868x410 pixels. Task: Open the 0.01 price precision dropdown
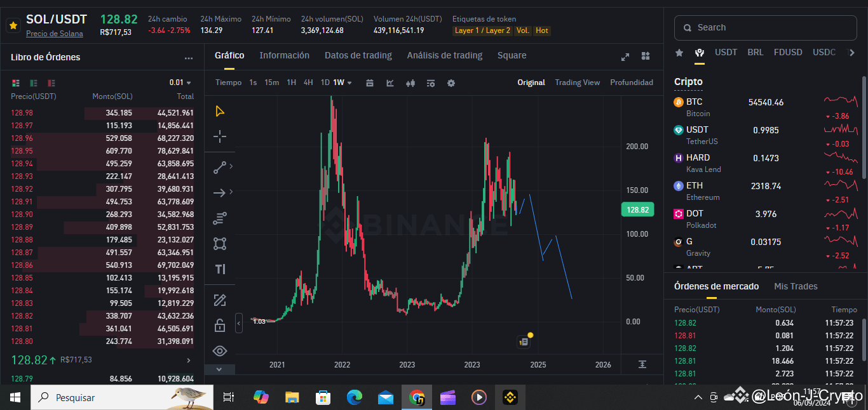(180, 83)
